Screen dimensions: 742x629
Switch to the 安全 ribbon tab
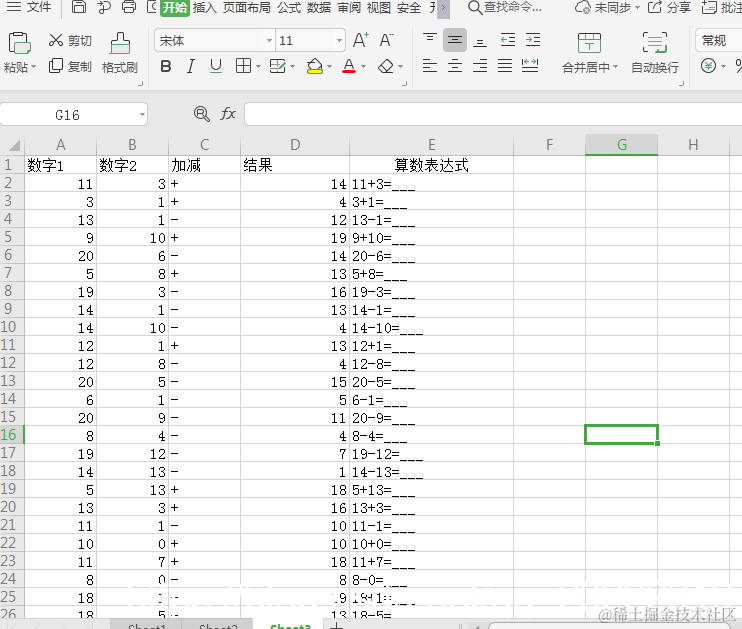coord(409,8)
